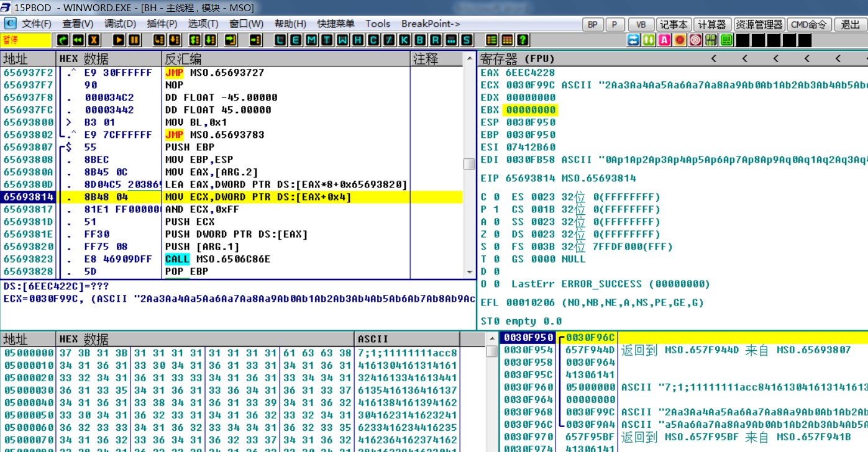Open help with green question mark icon
868x452 pixels.
[523, 40]
